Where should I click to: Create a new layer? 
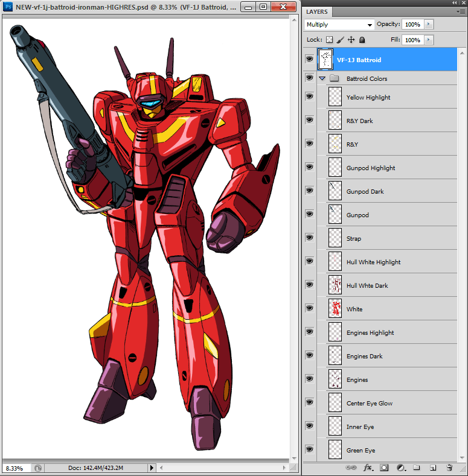(433, 468)
